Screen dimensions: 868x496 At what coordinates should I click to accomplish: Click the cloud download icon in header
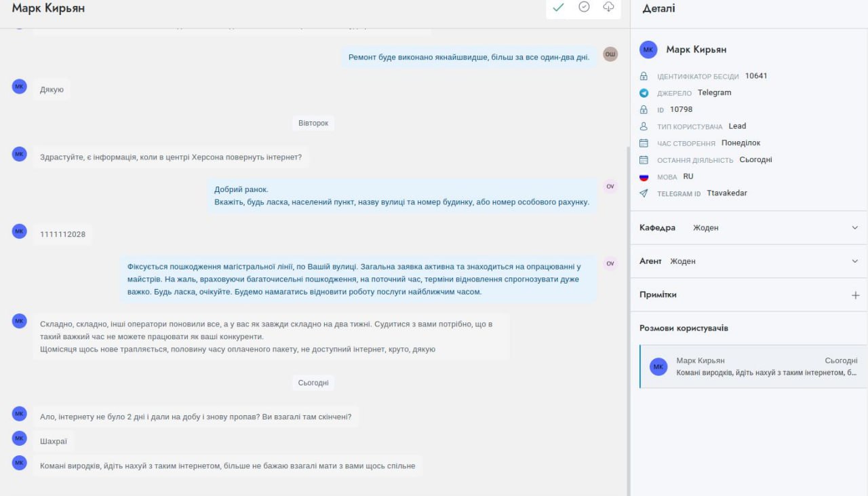pos(608,7)
